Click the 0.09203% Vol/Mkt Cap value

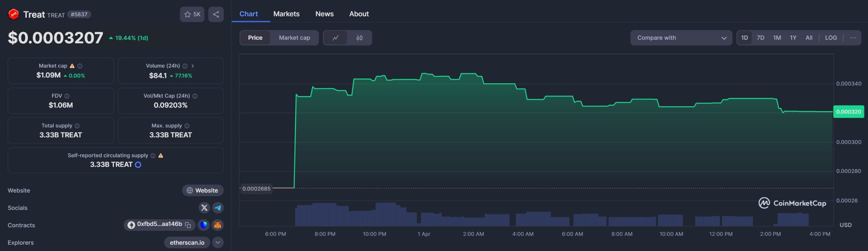click(171, 105)
